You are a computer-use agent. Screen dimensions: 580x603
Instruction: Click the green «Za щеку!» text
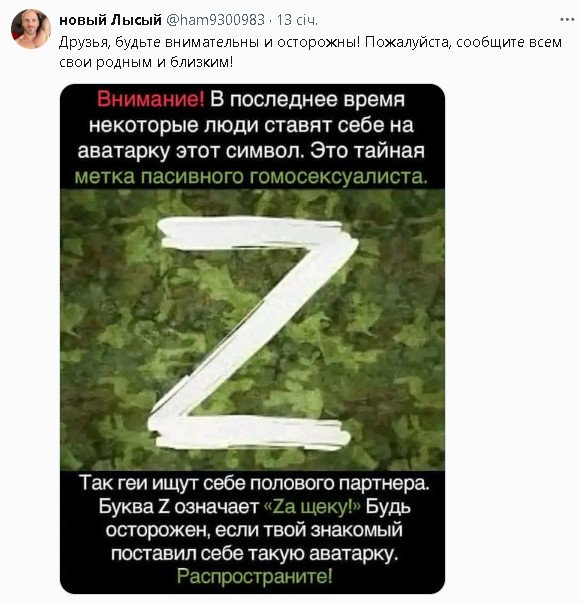click(x=313, y=507)
